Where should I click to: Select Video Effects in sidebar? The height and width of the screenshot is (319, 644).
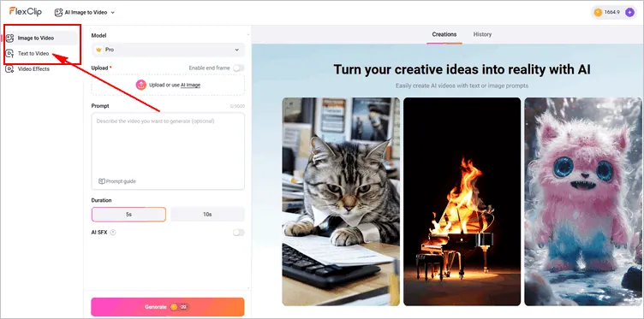pyautogui.click(x=33, y=69)
